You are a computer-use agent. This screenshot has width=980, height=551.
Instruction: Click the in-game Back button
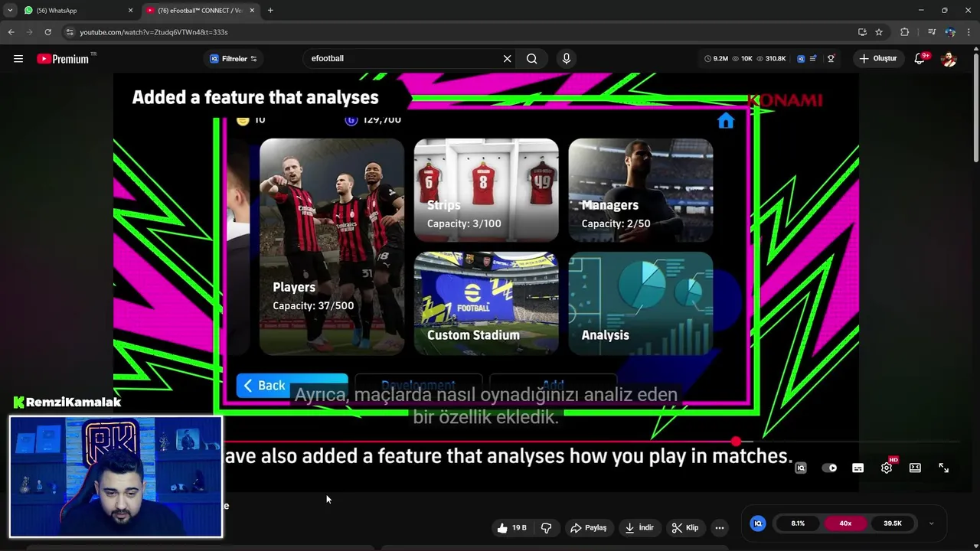tap(292, 386)
